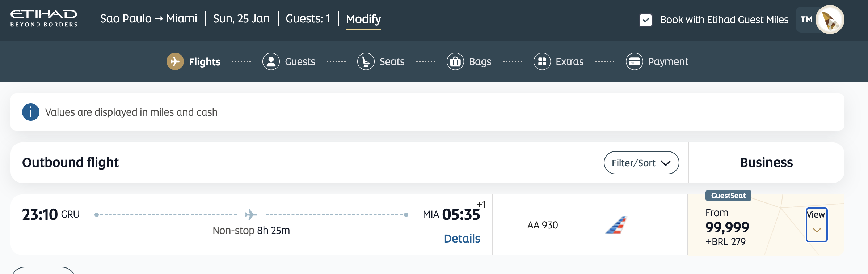Go to the Extras step label
Viewport: 868px width, 274px height.
coord(569,61)
